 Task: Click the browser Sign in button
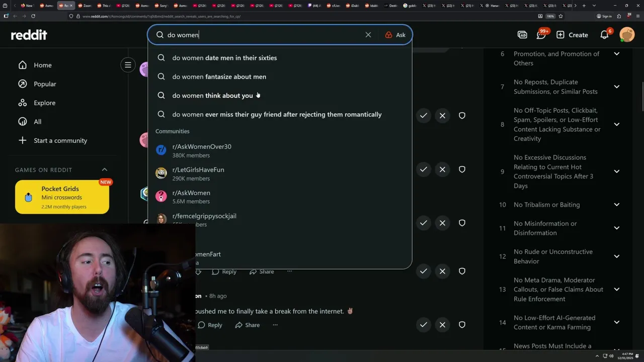(x=604, y=16)
